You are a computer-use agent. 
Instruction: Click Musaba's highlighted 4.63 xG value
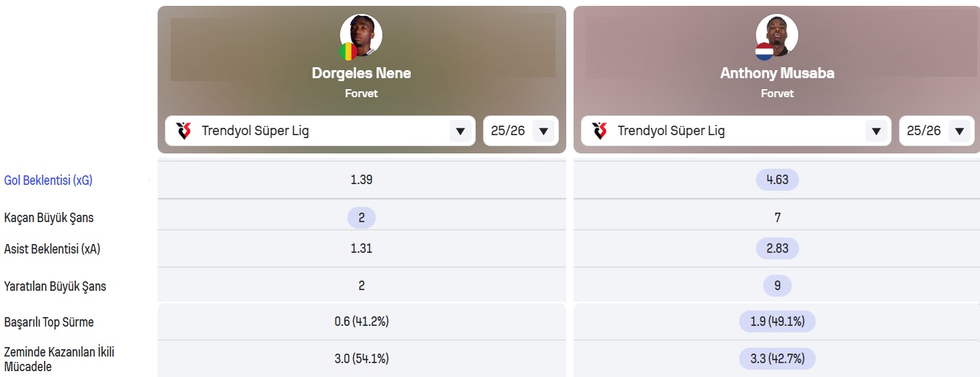pyautogui.click(x=777, y=180)
